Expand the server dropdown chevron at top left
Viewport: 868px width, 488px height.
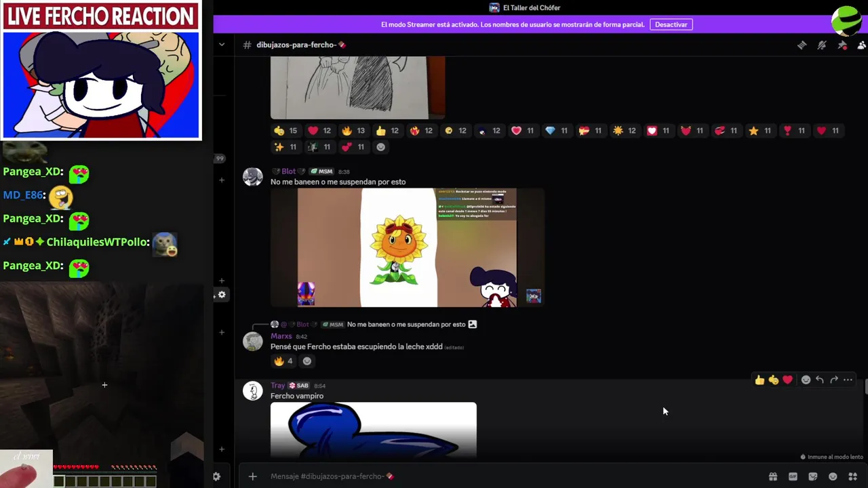point(222,45)
